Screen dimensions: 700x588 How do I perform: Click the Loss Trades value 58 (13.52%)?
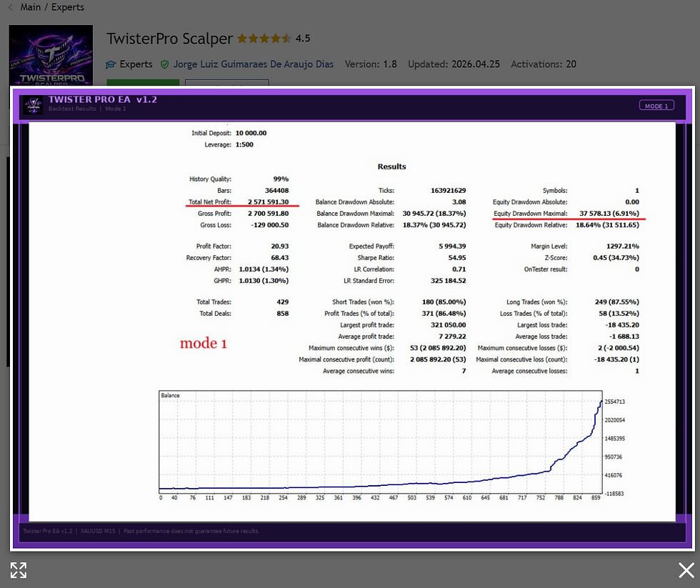click(x=619, y=314)
